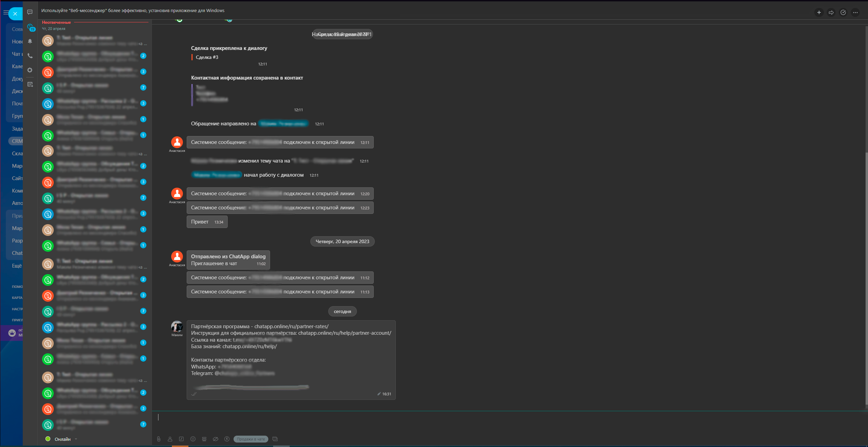Click the Продажи в чате button
Viewport: 868px width, 447px height.
click(251, 439)
